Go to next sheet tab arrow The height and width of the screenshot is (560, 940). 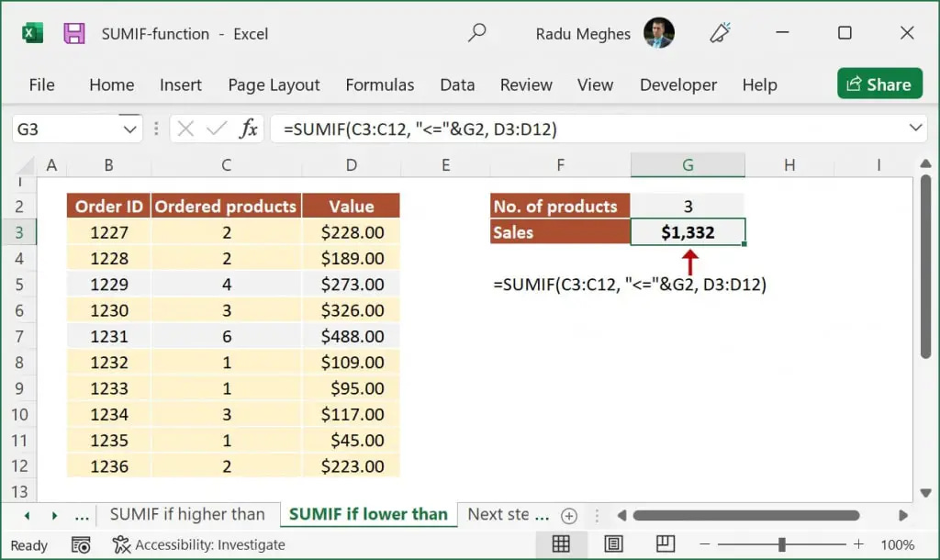(x=54, y=515)
